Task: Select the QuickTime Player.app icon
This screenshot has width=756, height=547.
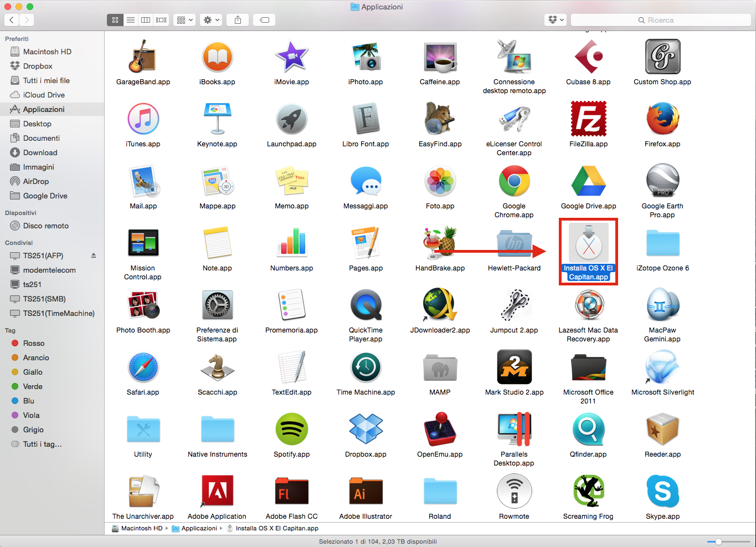Action: click(366, 305)
